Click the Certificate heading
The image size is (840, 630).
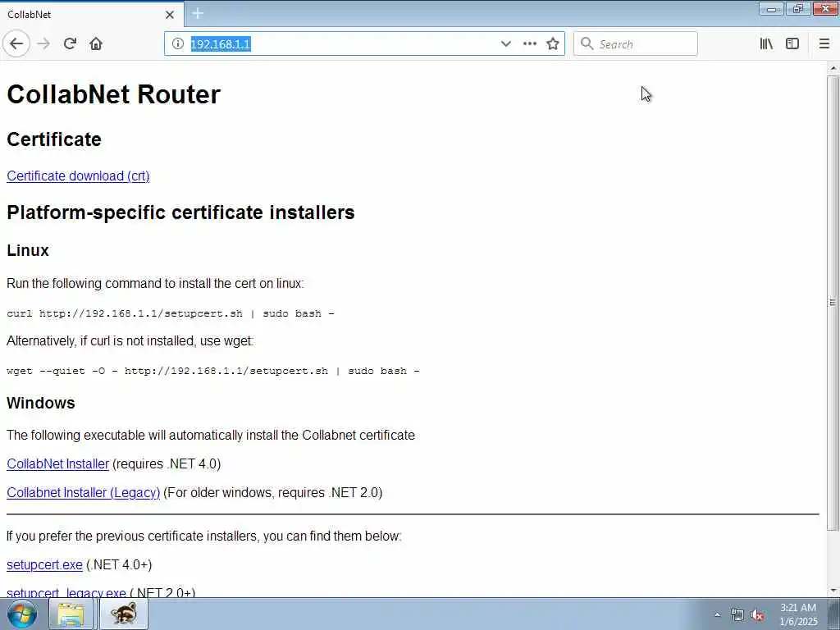[54, 139]
